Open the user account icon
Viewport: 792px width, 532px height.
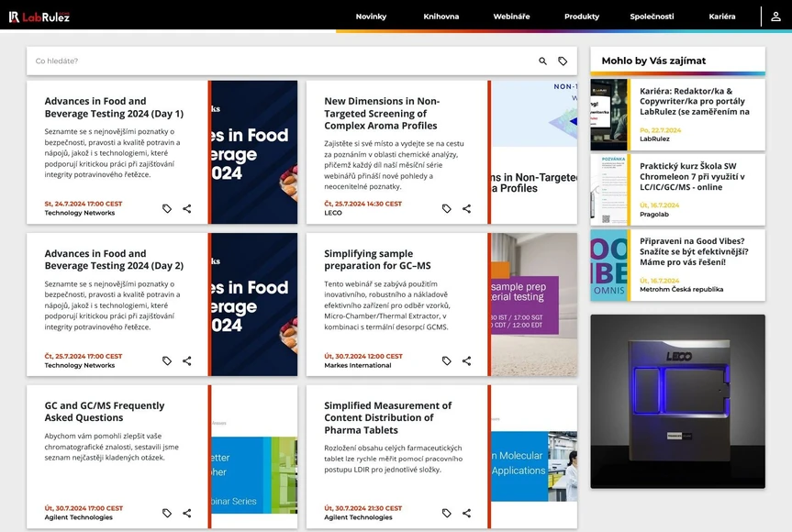(x=776, y=17)
